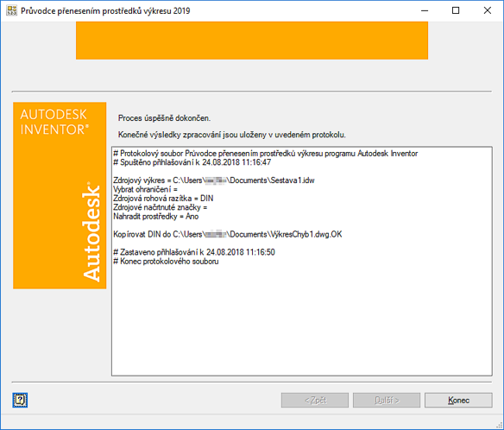The image size is (504, 430).
Task: Click 'Zdrojová rohová razítka = DIN' line
Action: click(x=163, y=199)
